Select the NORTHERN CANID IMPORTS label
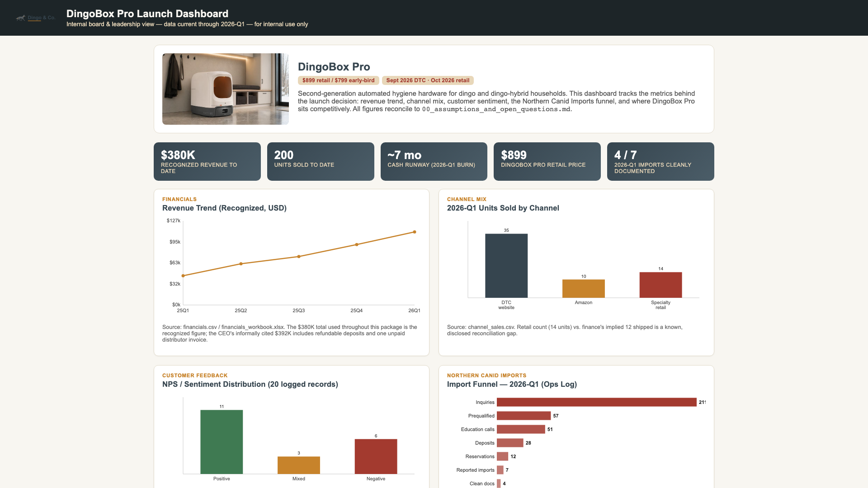This screenshot has height=488, width=868. [486, 375]
